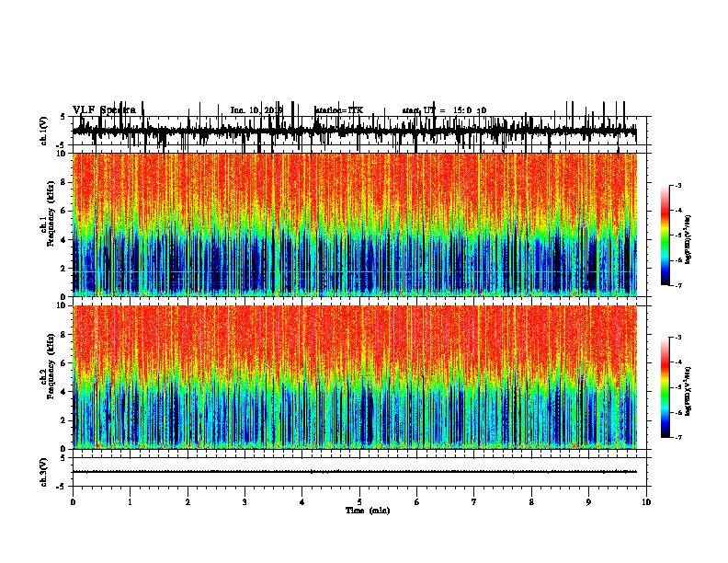Click time axis tick label '7'
This screenshot has height=563, width=728.
[x=474, y=502]
